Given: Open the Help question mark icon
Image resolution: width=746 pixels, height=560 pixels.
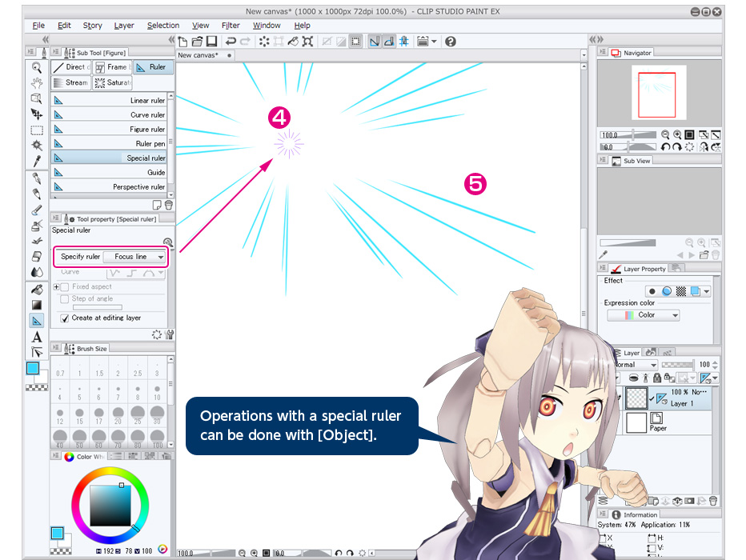Looking at the screenshot, I should (x=451, y=41).
